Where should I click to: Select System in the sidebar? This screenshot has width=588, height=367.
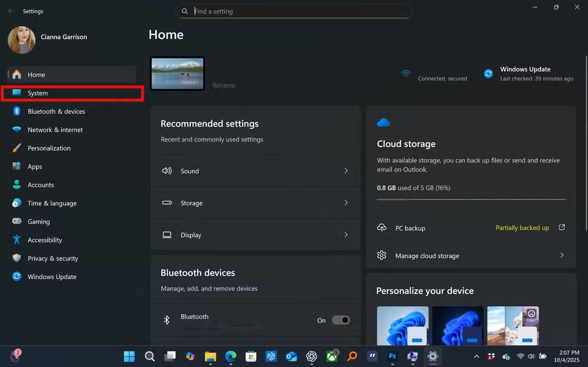coord(37,93)
